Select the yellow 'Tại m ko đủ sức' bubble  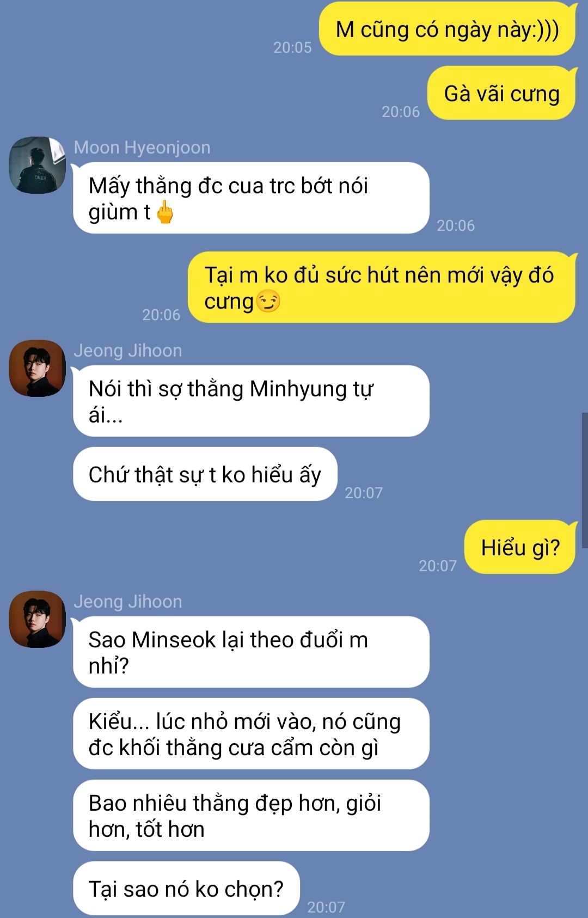coord(382,287)
